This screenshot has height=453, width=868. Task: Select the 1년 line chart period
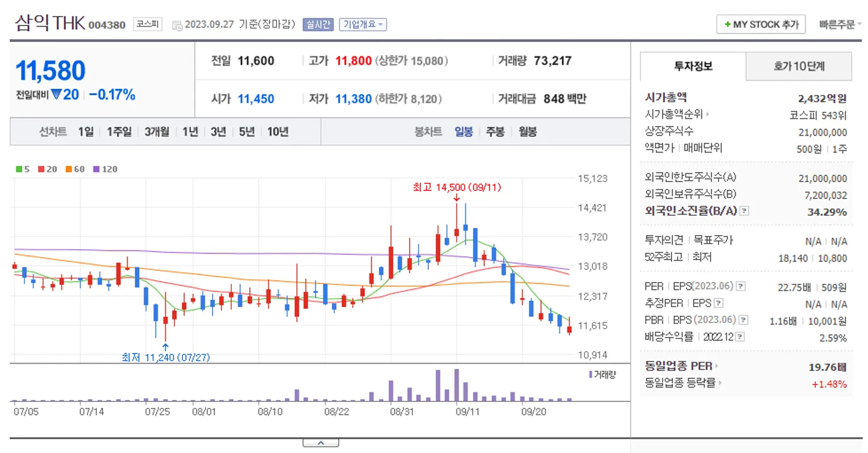[x=190, y=132]
